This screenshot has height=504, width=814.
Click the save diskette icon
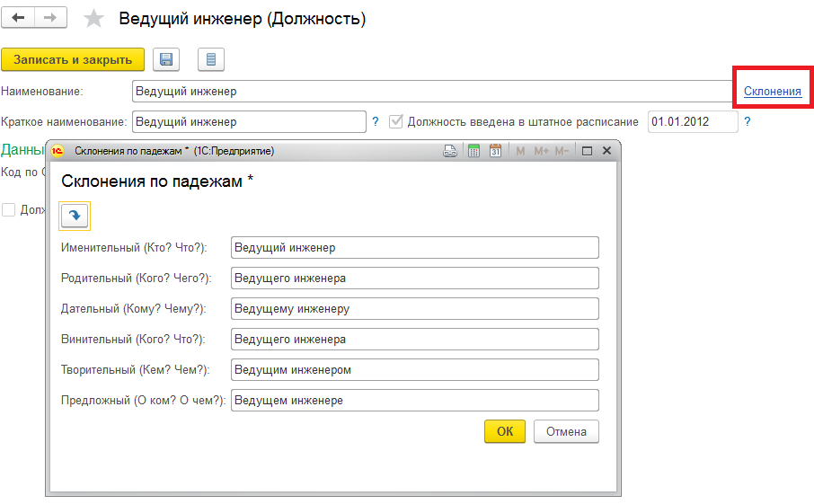point(165,59)
